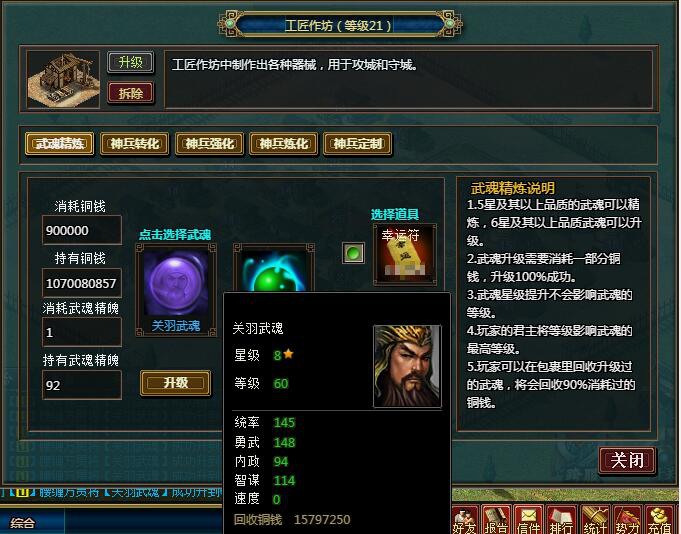The image size is (681, 534).
Task: Click the 关闭 close button
Action: click(627, 460)
